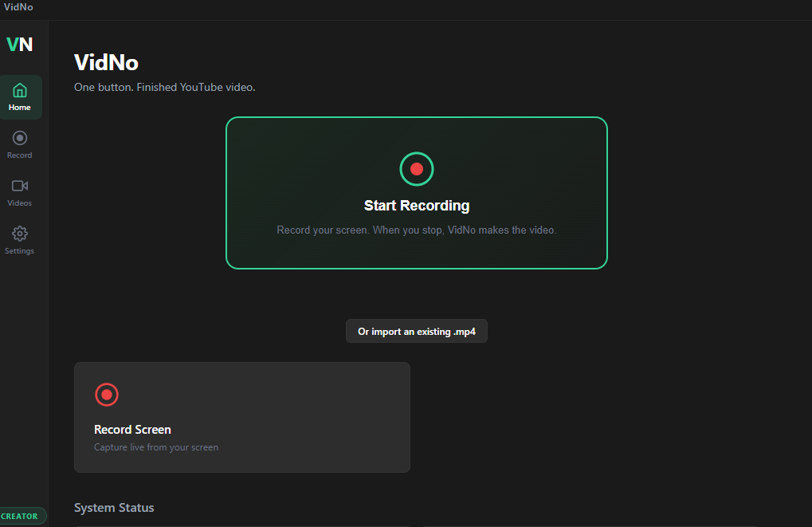Click the CREATOR badge in the corner

18,516
